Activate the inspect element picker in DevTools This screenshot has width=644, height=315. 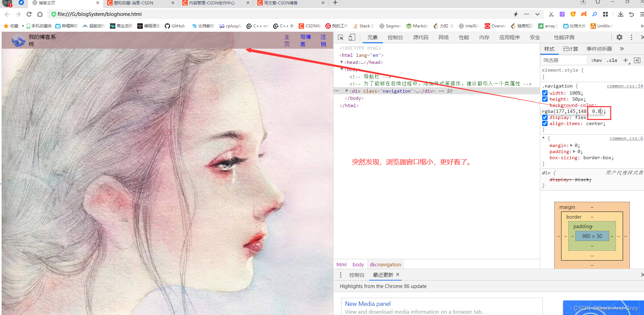click(341, 38)
